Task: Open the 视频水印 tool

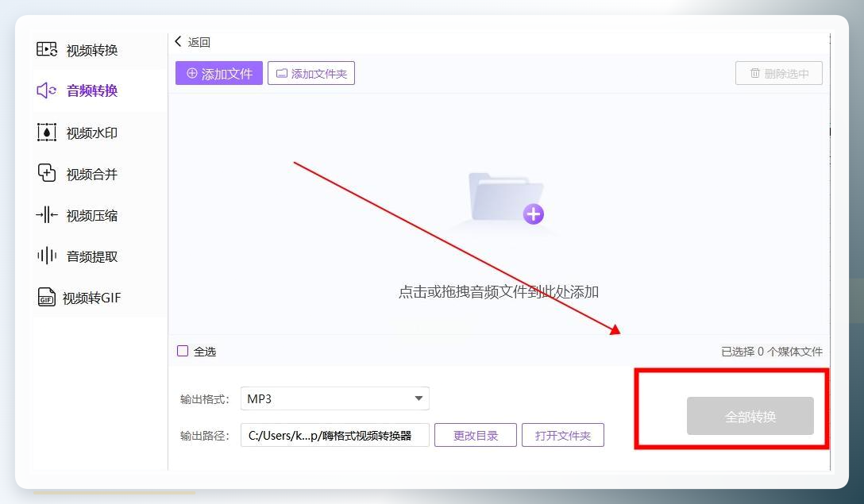Action: [99, 133]
